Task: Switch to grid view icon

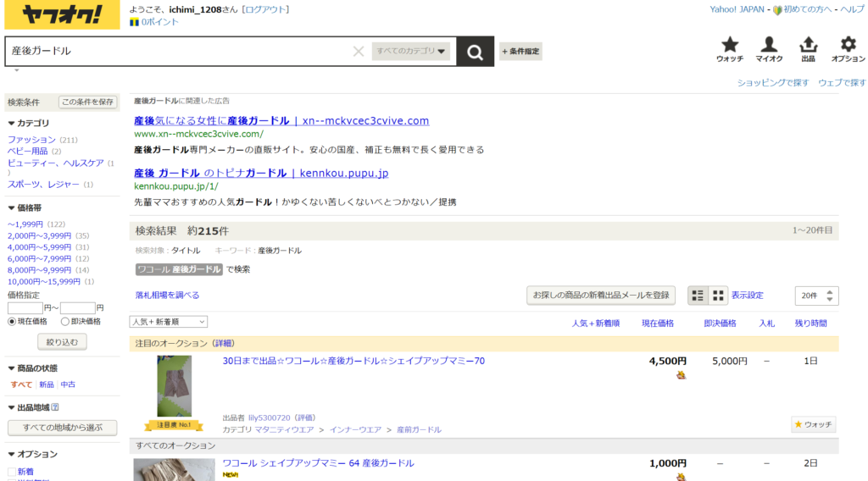Action: pos(718,296)
